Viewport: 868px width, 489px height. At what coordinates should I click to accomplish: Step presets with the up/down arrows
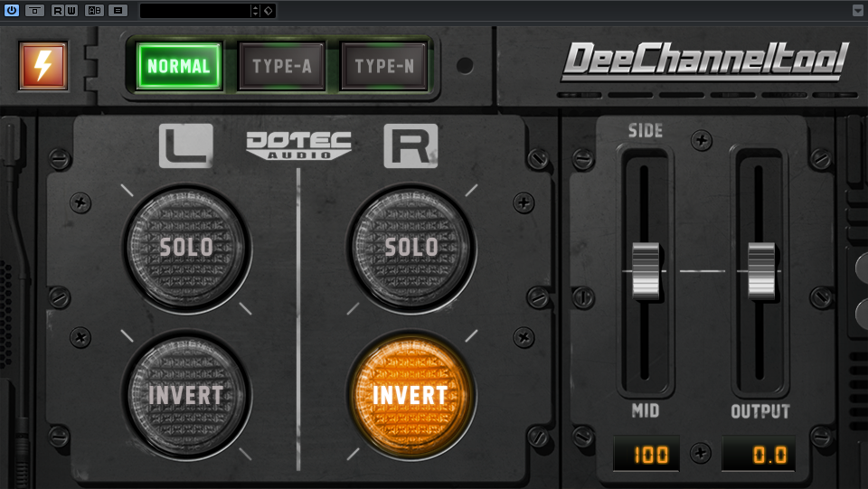tap(255, 11)
